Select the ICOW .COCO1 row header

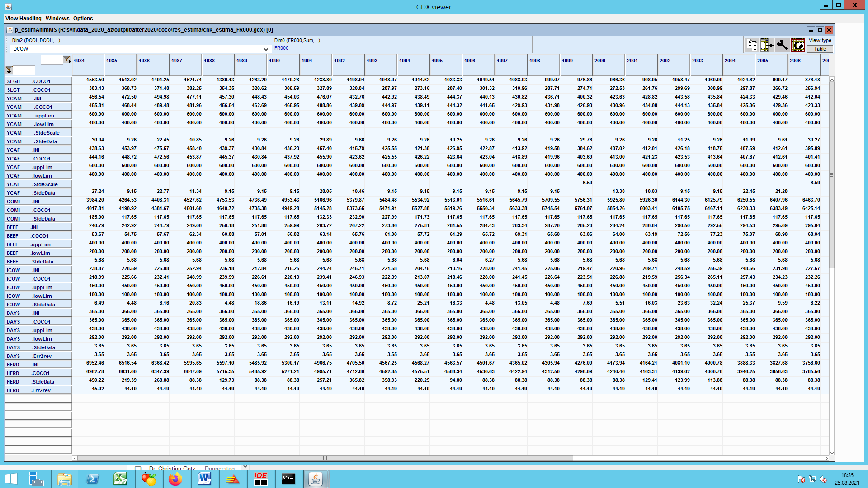38,279
